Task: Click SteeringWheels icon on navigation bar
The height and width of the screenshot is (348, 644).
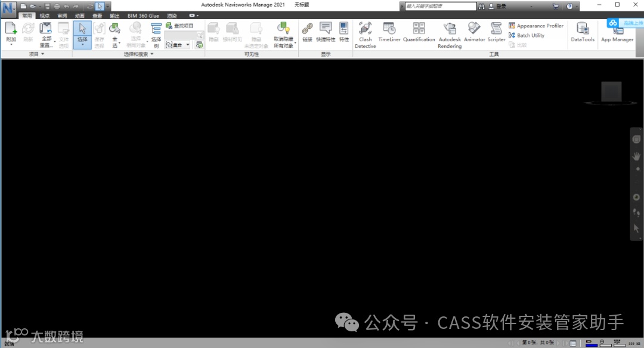Action: pyautogui.click(x=636, y=140)
